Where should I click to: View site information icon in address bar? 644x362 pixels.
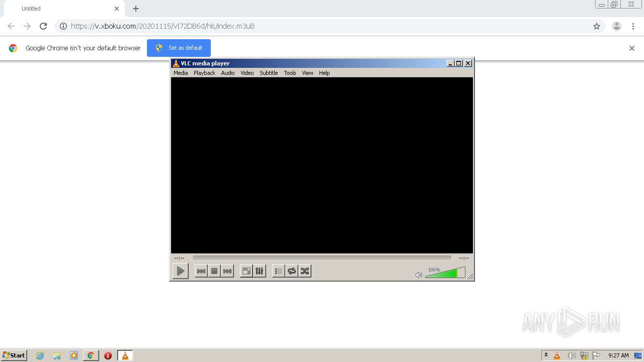(63, 26)
